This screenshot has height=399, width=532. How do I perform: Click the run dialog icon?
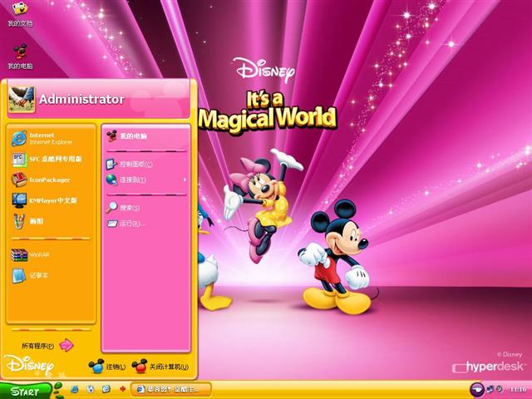click(x=112, y=224)
